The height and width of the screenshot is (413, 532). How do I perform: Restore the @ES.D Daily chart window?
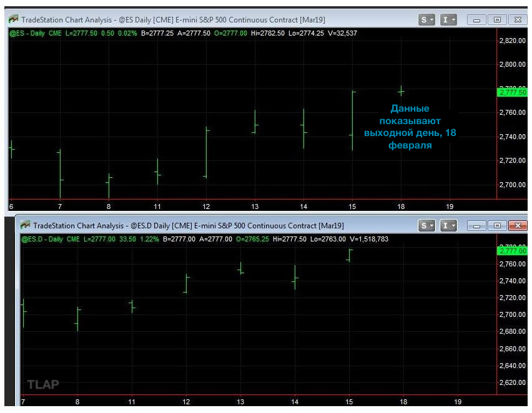[497, 226]
